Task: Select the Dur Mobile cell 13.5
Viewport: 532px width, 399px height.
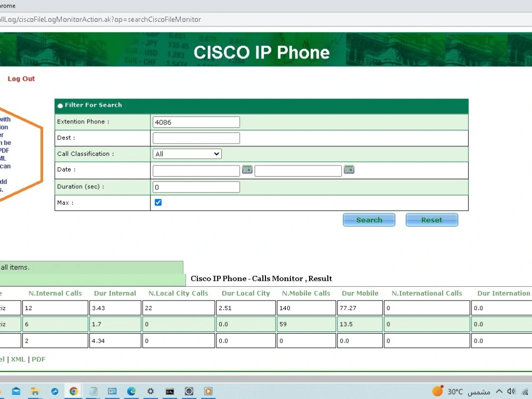Action: pos(360,324)
